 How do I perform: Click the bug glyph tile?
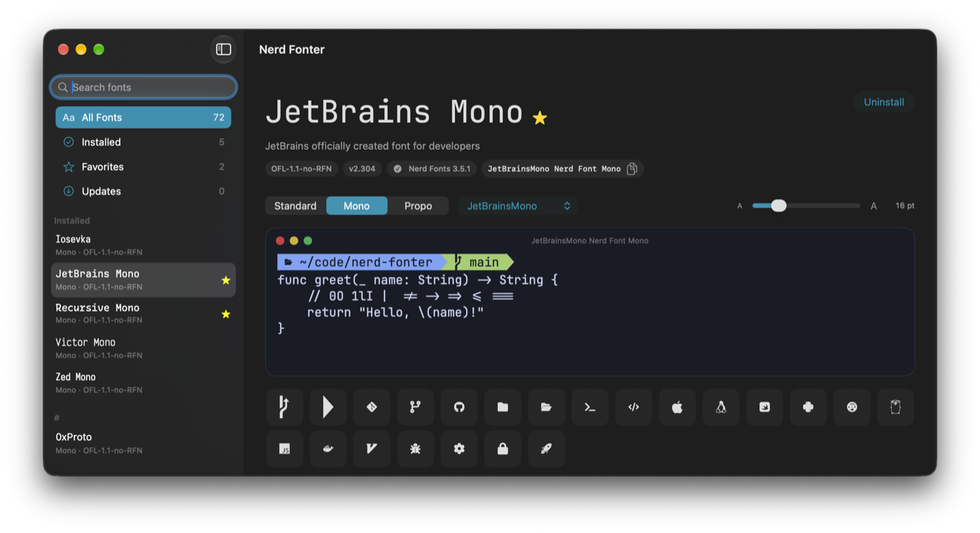(x=415, y=449)
